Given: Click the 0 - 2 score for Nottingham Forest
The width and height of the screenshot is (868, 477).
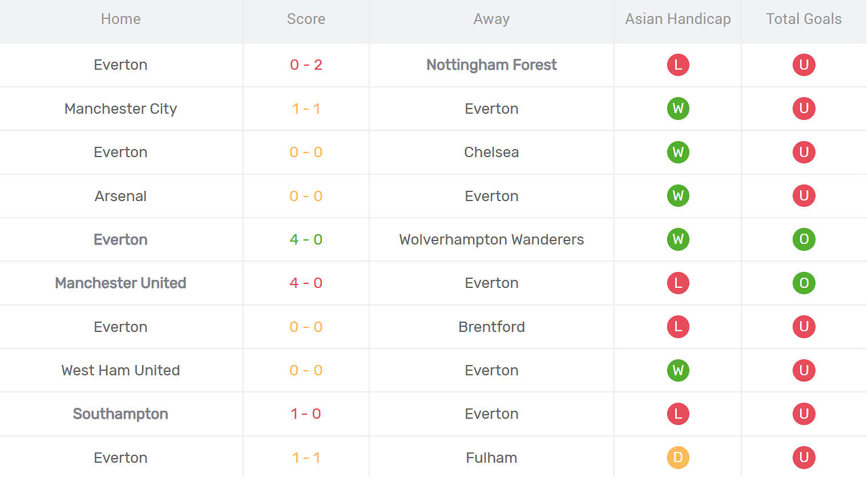Looking at the screenshot, I should [x=306, y=65].
